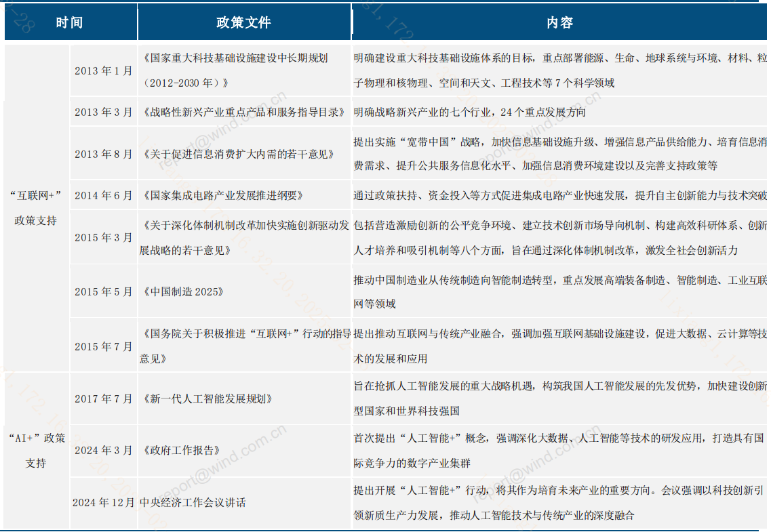Screen dimensions: 771x532
Task: Click the 2015年5月 date cell
Action: pos(102,291)
